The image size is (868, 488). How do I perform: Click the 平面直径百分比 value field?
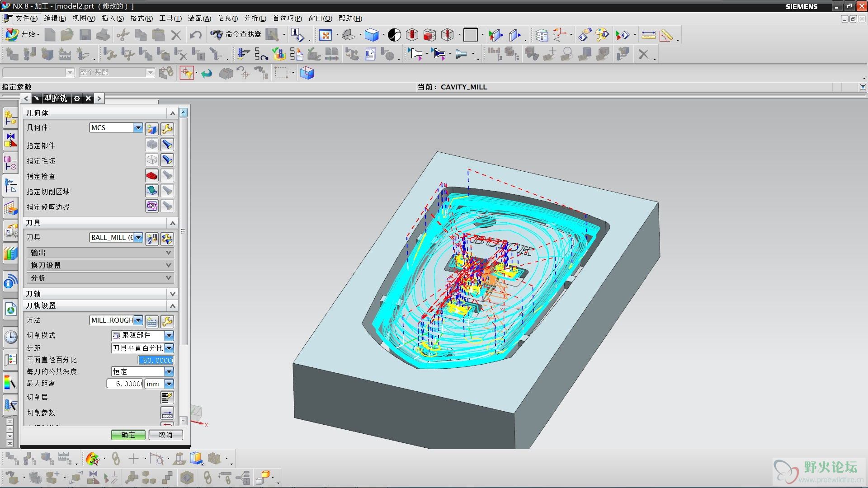[156, 360]
